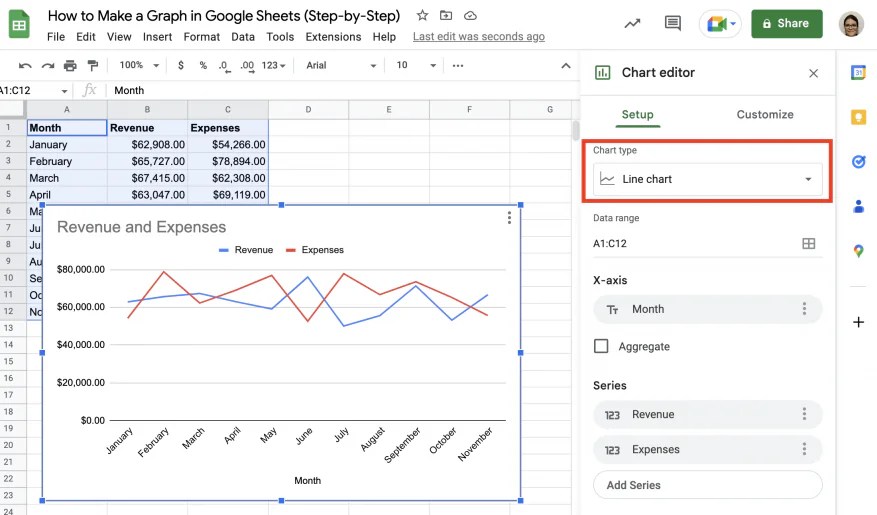
Task: Open the Extensions menu
Action: tap(333, 37)
